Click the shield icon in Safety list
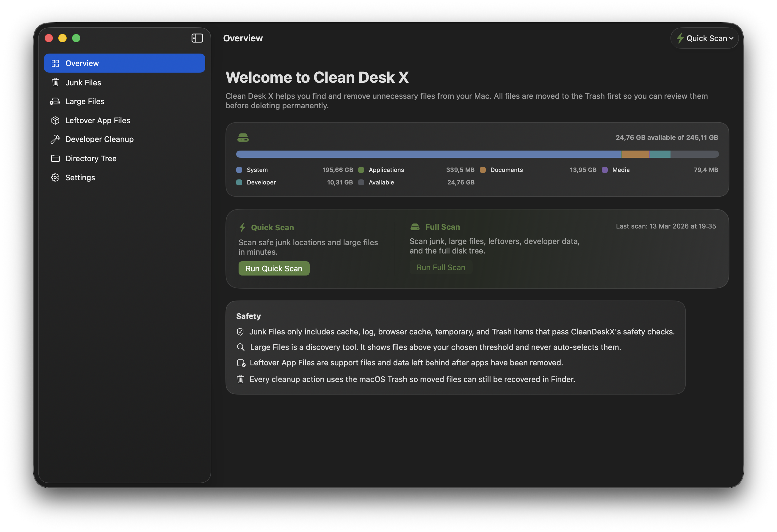Screen dimensions: 777x532 click(240, 332)
